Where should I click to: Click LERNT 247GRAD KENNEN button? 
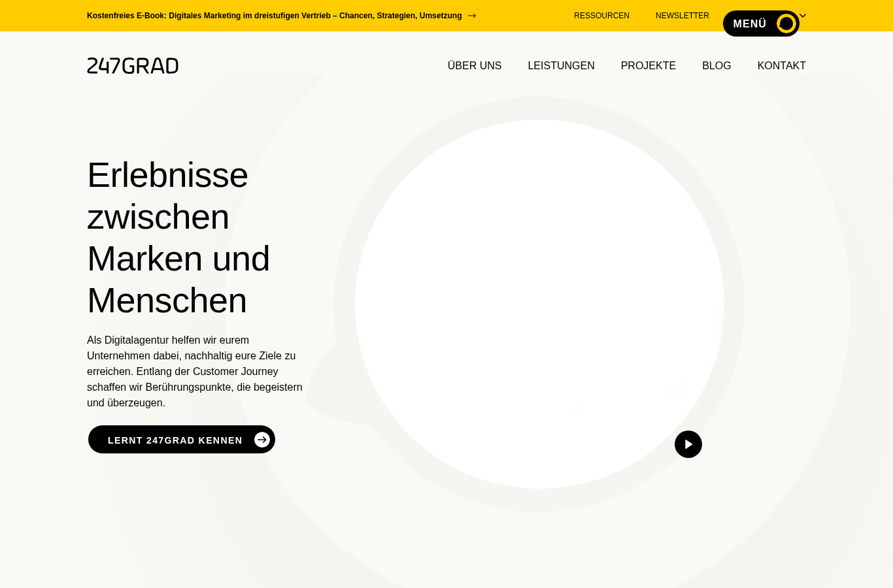(182, 440)
